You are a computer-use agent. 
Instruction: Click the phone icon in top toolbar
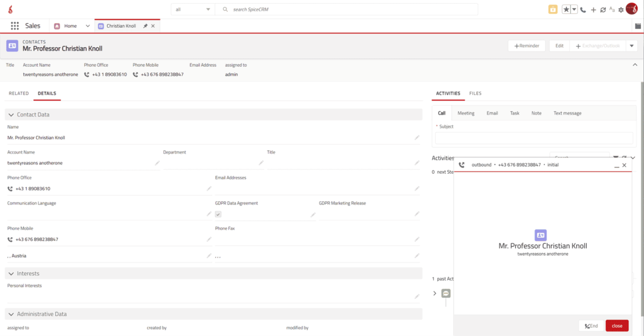[x=583, y=9]
